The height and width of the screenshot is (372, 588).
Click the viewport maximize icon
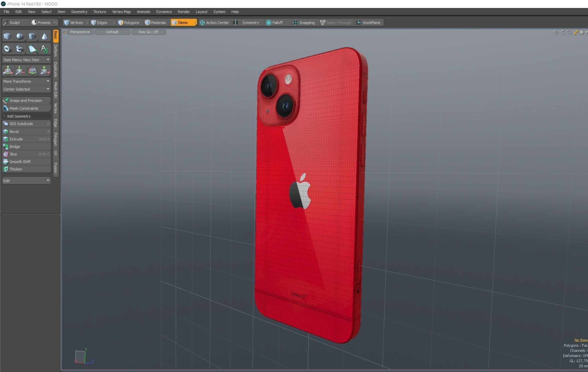576,32
